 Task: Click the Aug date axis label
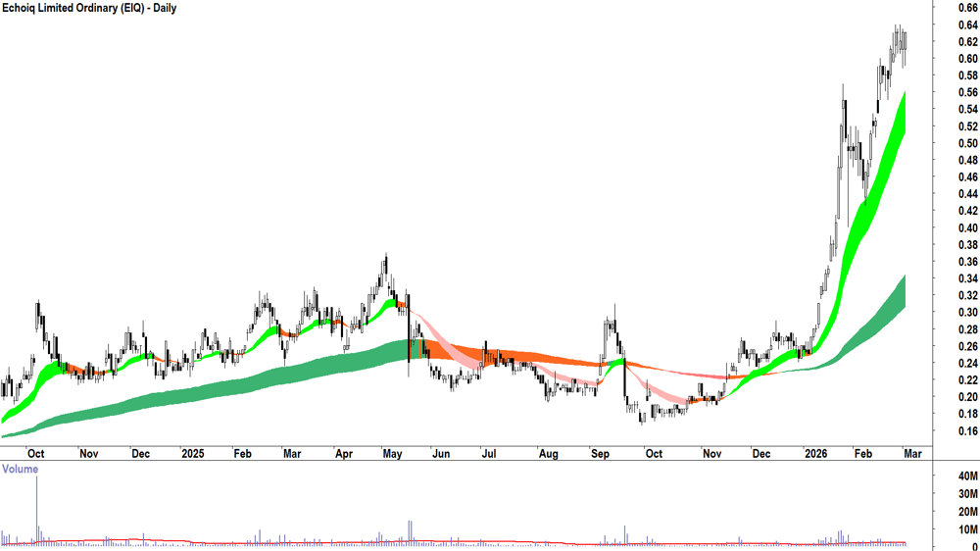coord(548,453)
